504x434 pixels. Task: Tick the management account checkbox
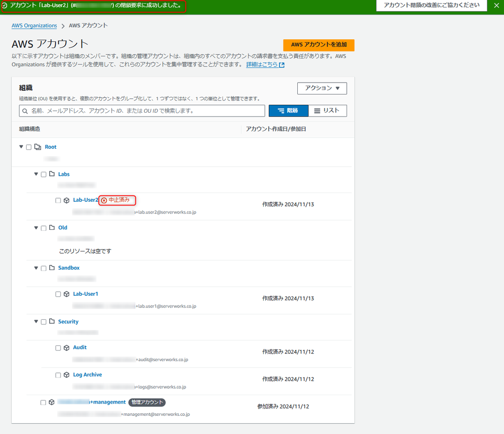point(43,403)
